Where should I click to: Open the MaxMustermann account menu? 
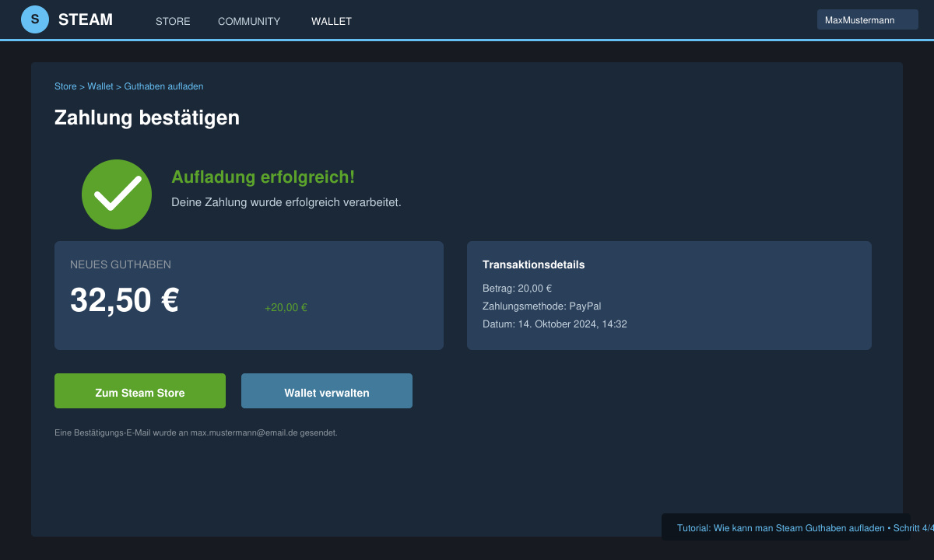pyautogui.click(x=868, y=19)
